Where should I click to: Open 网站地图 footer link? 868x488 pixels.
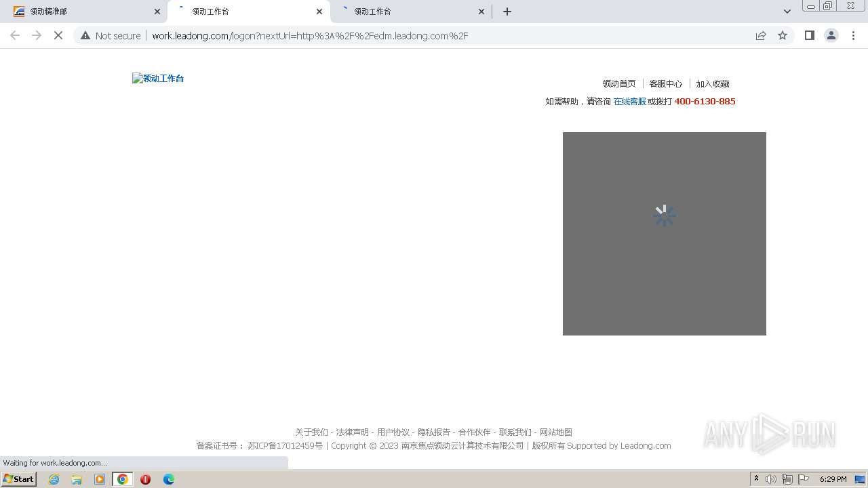(556, 432)
